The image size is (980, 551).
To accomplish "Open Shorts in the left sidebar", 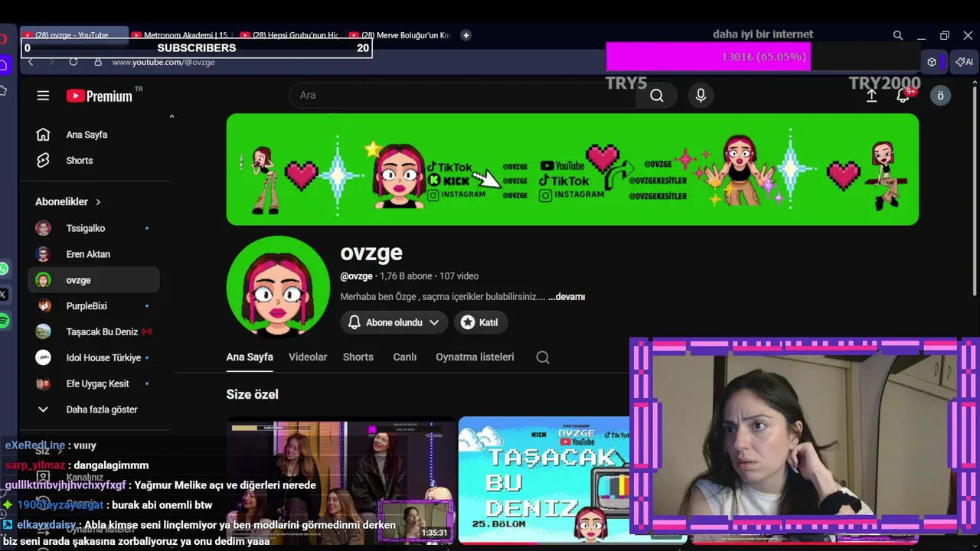I will click(x=93, y=161).
